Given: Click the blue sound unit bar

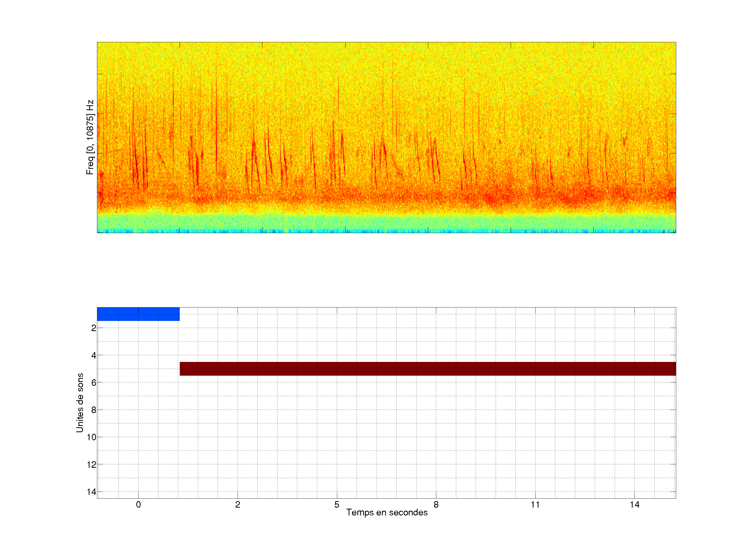Looking at the screenshot, I should (x=138, y=314).
